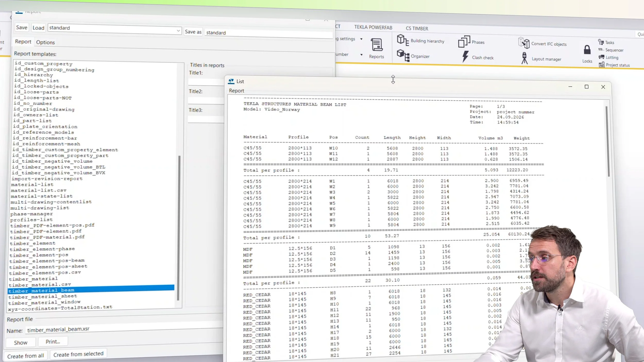Select material-list.csv template
The height and width of the screenshot is (362, 644).
(x=39, y=190)
